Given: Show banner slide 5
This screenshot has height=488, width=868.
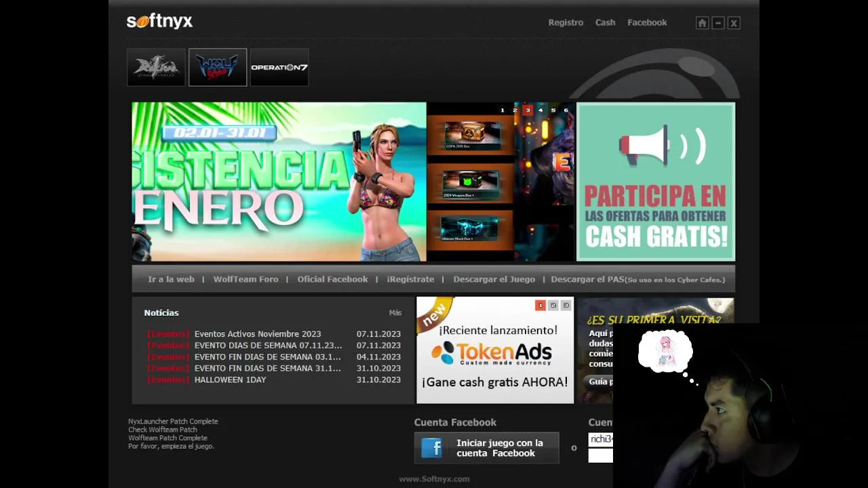Looking at the screenshot, I should [553, 110].
